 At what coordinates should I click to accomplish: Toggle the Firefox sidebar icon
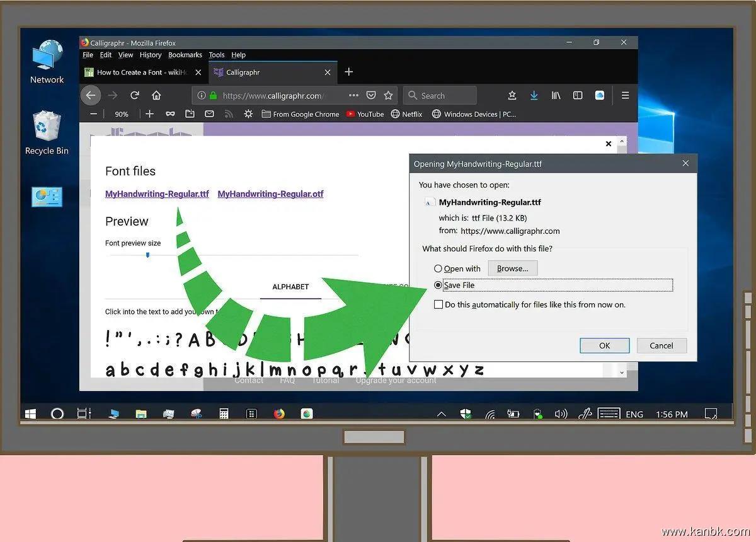click(578, 95)
